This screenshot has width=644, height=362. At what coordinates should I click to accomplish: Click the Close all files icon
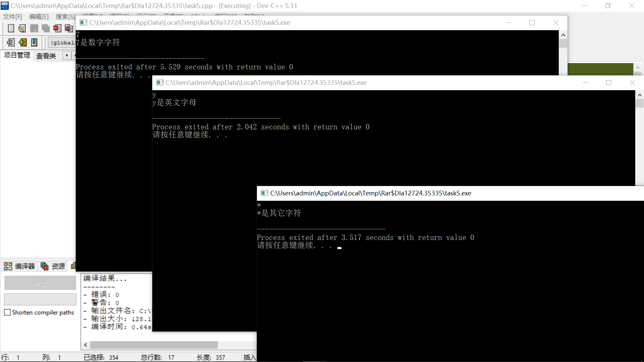tap(69, 28)
